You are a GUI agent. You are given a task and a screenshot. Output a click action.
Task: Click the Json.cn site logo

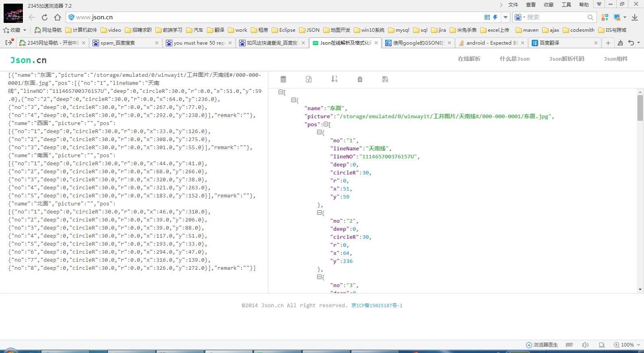pyautogui.click(x=28, y=60)
